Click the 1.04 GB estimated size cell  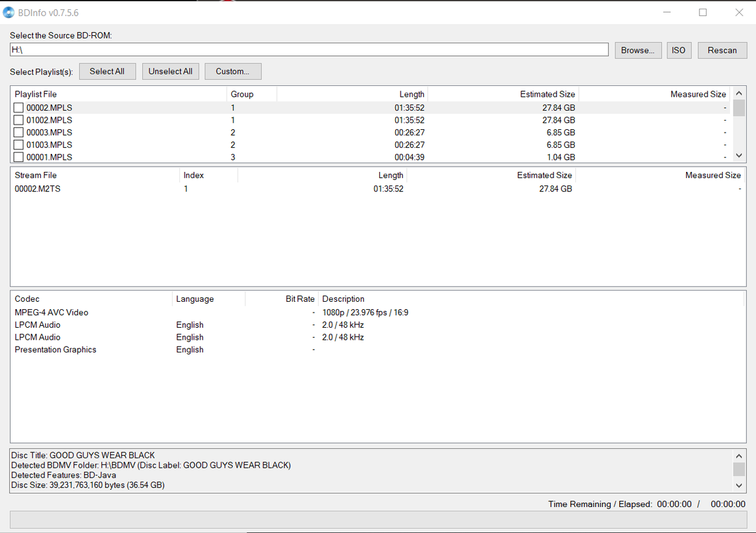coord(561,157)
